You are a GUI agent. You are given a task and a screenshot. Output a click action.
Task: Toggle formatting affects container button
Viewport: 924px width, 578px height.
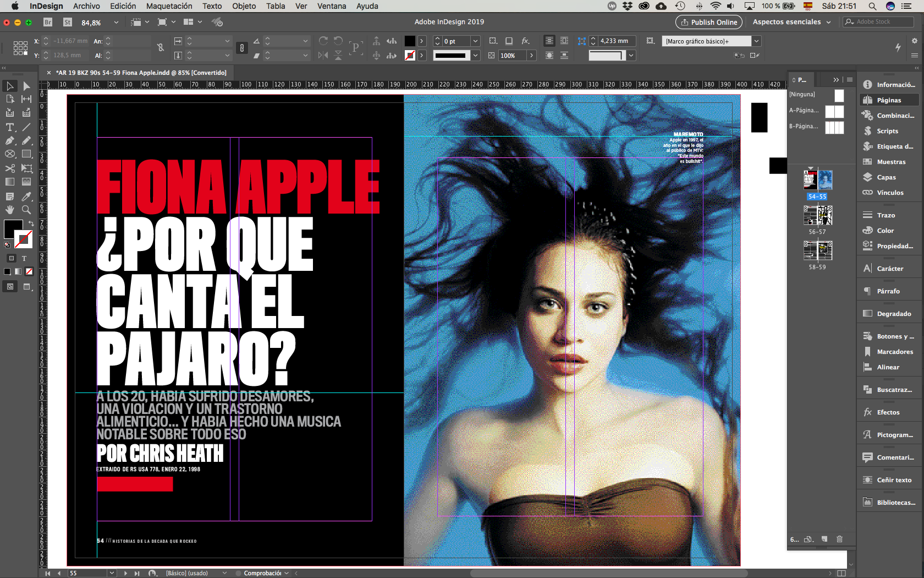11,258
